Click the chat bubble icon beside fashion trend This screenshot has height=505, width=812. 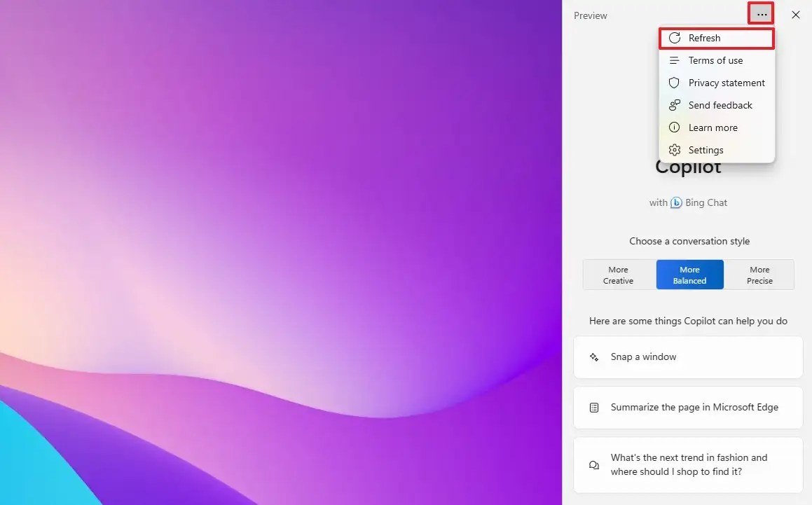(x=594, y=465)
